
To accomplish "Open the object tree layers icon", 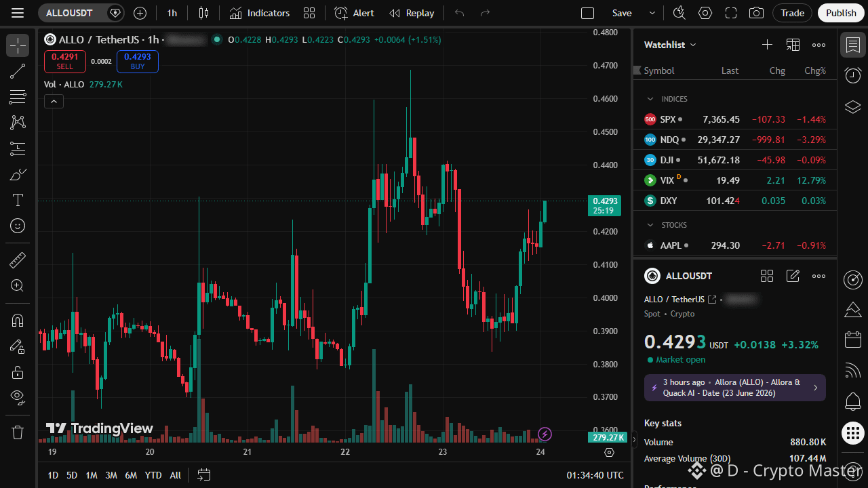I will [853, 107].
